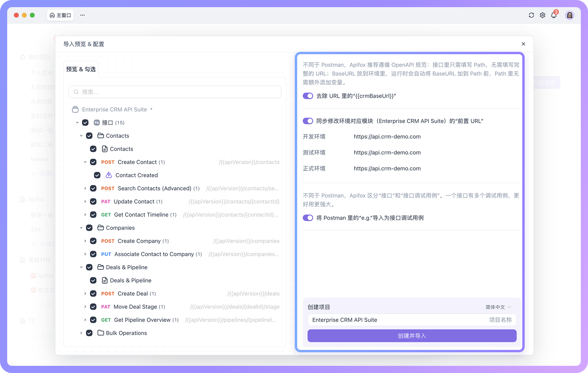Click the Deals & Pipeline document icon
The height and width of the screenshot is (373, 588).
(x=105, y=280)
